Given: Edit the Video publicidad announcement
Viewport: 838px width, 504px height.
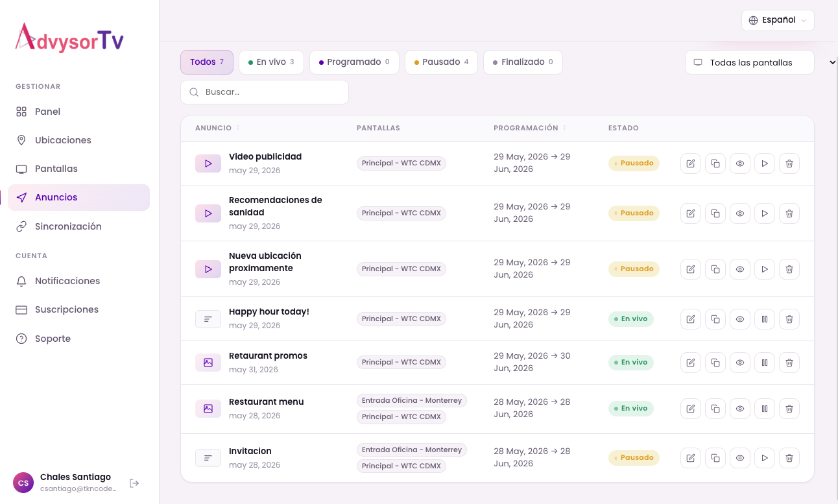Looking at the screenshot, I should (x=691, y=163).
